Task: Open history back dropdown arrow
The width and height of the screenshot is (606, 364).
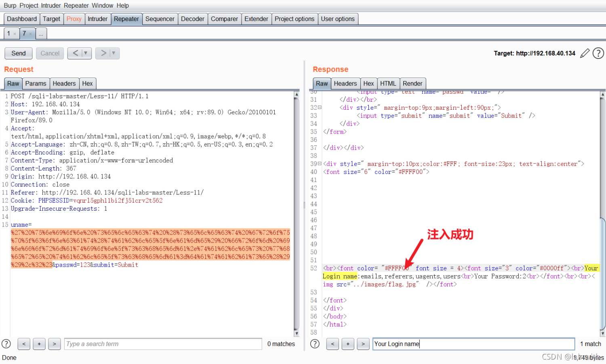Action: pos(86,53)
